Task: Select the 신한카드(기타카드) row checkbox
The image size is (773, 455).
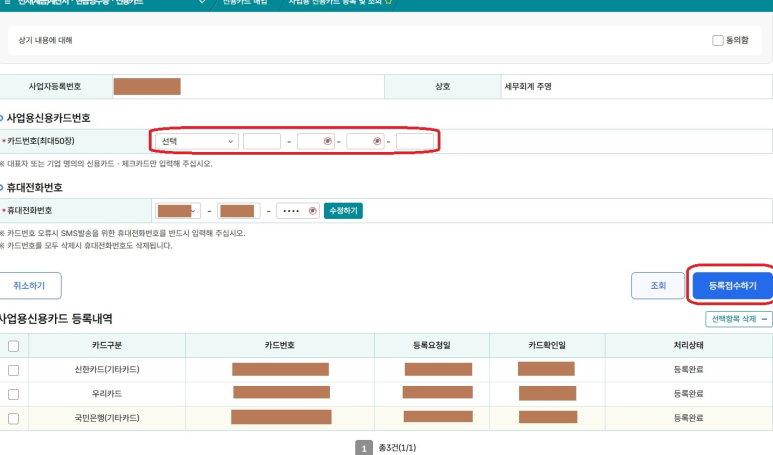Action: point(14,370)
